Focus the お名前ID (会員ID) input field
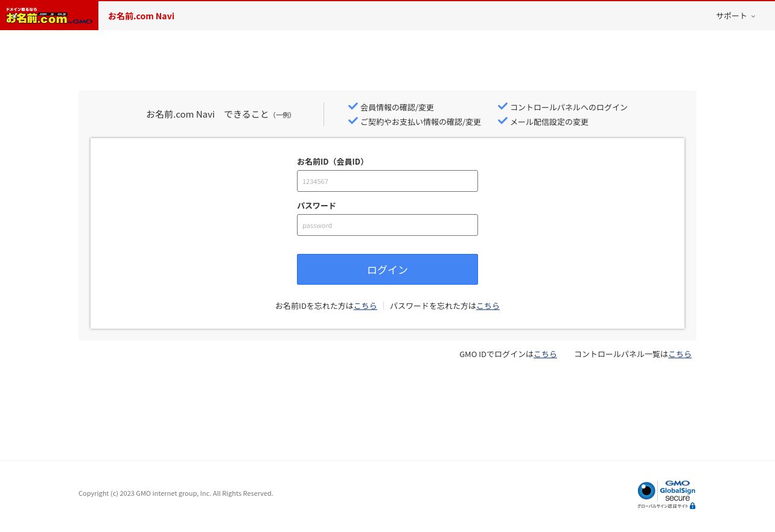775x532 pixels. pos(387,181)
